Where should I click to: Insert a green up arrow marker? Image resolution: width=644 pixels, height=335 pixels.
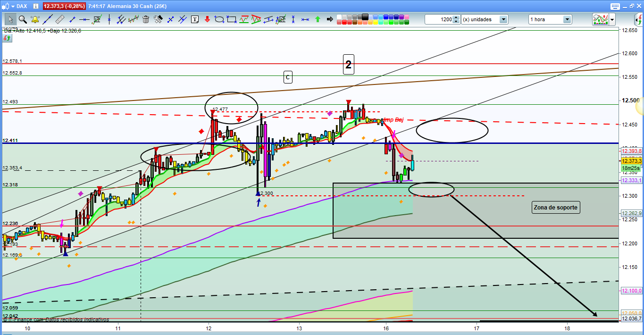click(318, 19)
